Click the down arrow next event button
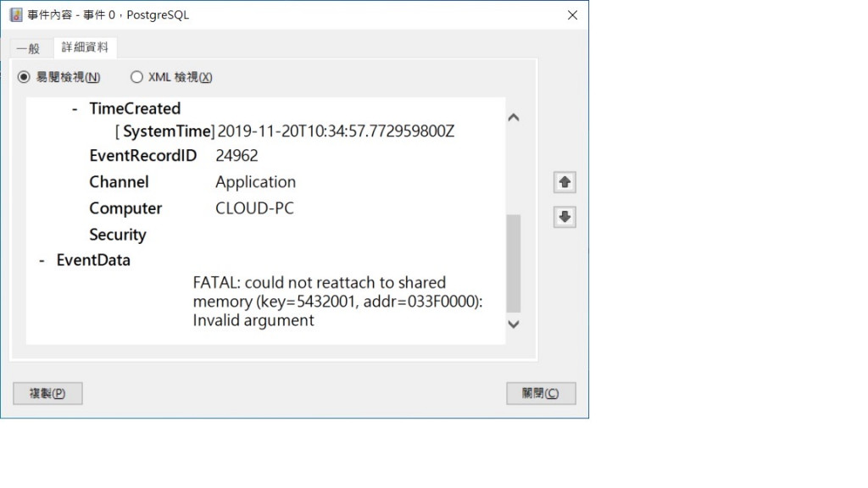 pos(564,217)
